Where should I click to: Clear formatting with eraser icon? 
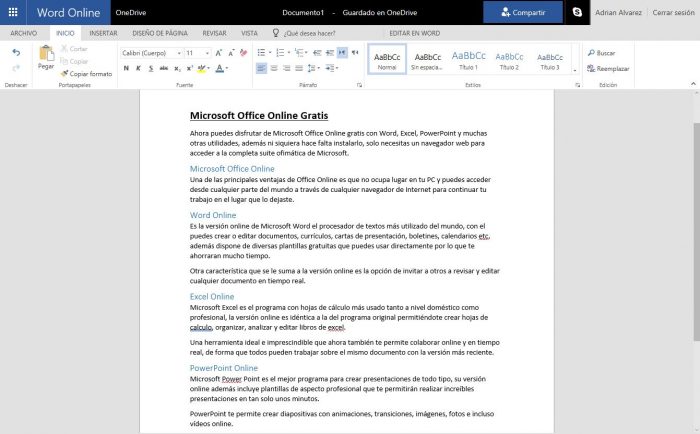click(x=243, y=53)
